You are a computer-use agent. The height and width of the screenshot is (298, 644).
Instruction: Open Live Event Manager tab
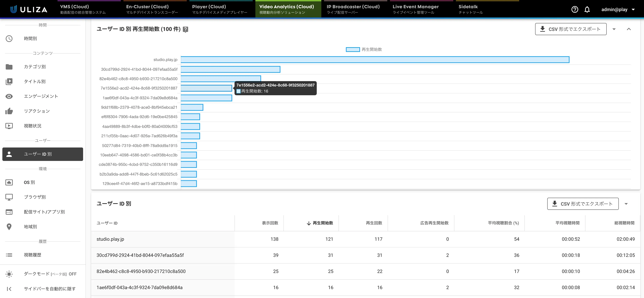coord(421,9)
